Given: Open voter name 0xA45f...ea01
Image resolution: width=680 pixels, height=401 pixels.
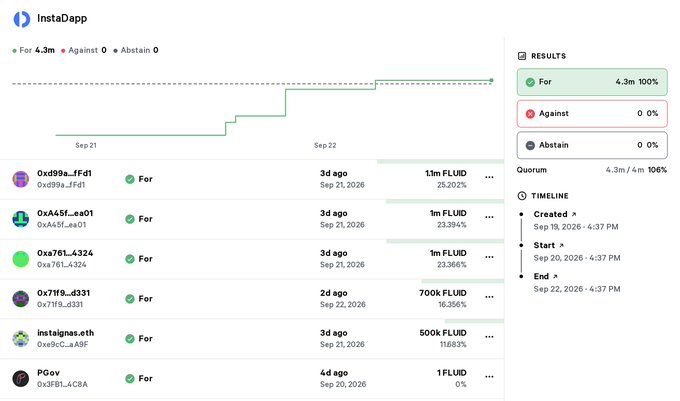Looking at the screenshot, I should pos(65,213).
